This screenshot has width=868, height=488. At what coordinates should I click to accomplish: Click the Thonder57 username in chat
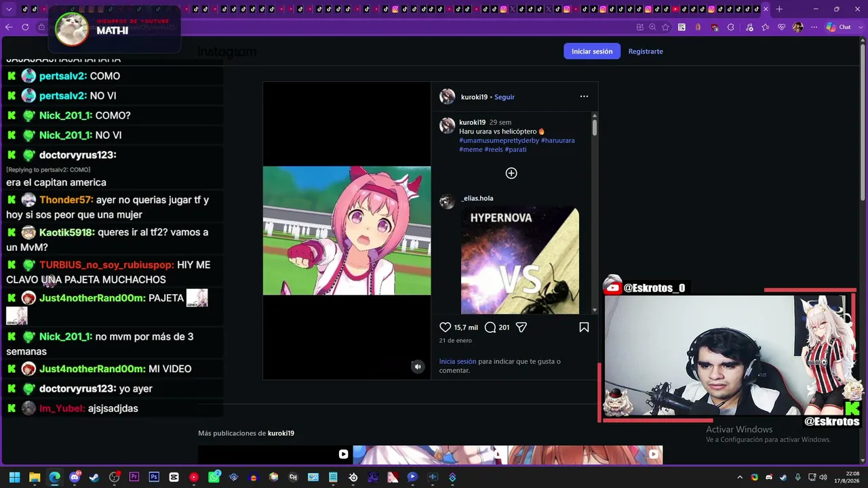(x=66, y=201)
